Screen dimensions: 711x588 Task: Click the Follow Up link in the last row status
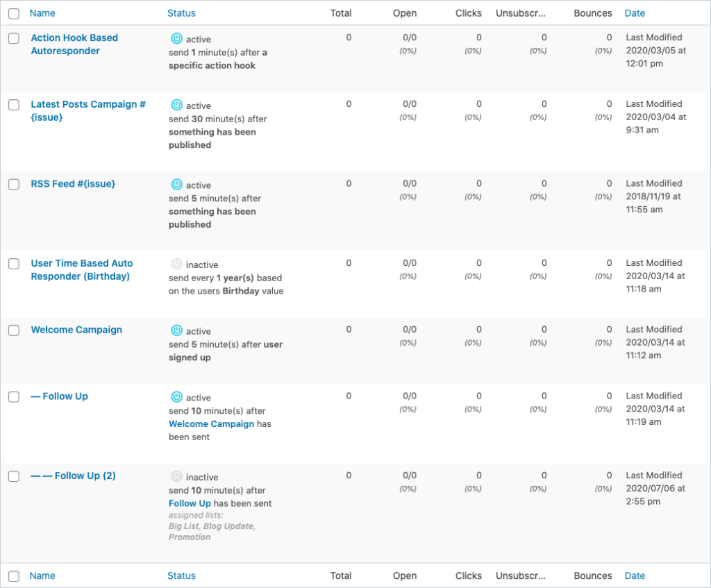[190, 503]
